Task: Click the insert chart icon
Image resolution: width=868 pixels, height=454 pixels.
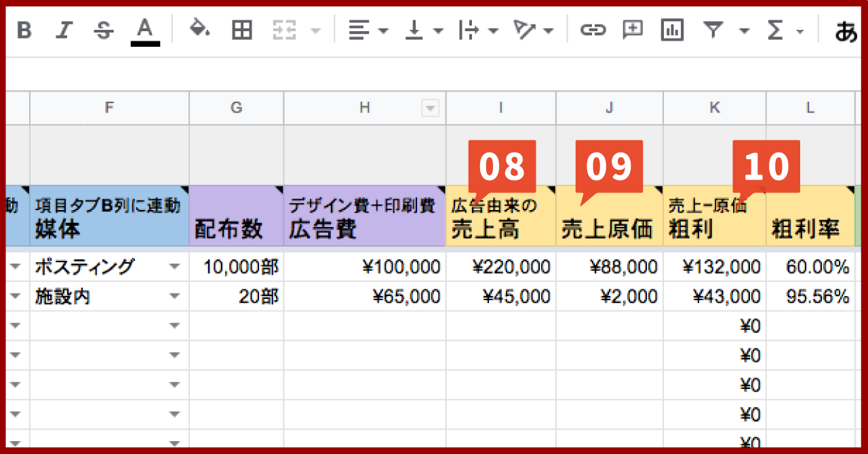Action: tap(672, 30)
